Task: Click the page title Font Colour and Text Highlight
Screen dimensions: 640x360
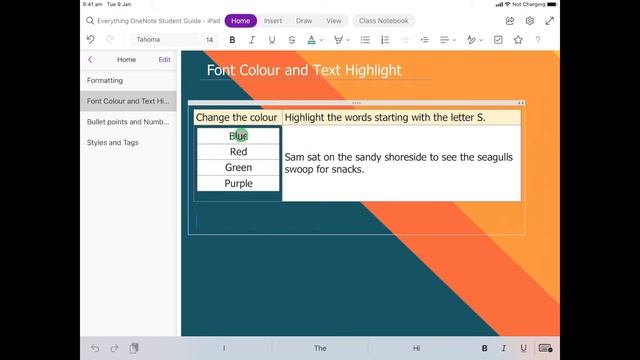Action: 304,70
